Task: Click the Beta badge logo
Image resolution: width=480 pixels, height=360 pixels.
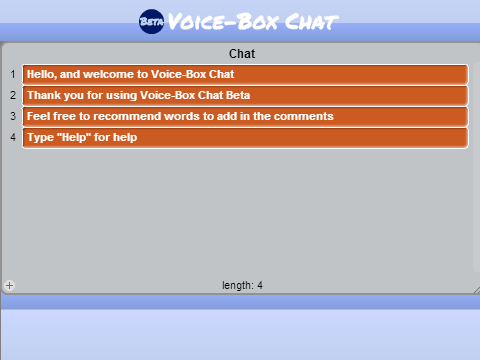Action: [x=151, y=21]
